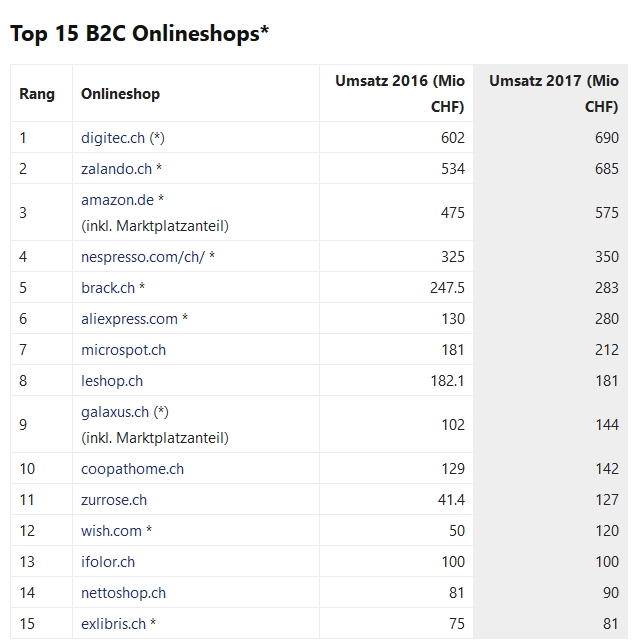Select the 2017 value 120 for wish.com
Image resolution: width=633 pixels, height=642 pixels.
[x=607, y=531]
